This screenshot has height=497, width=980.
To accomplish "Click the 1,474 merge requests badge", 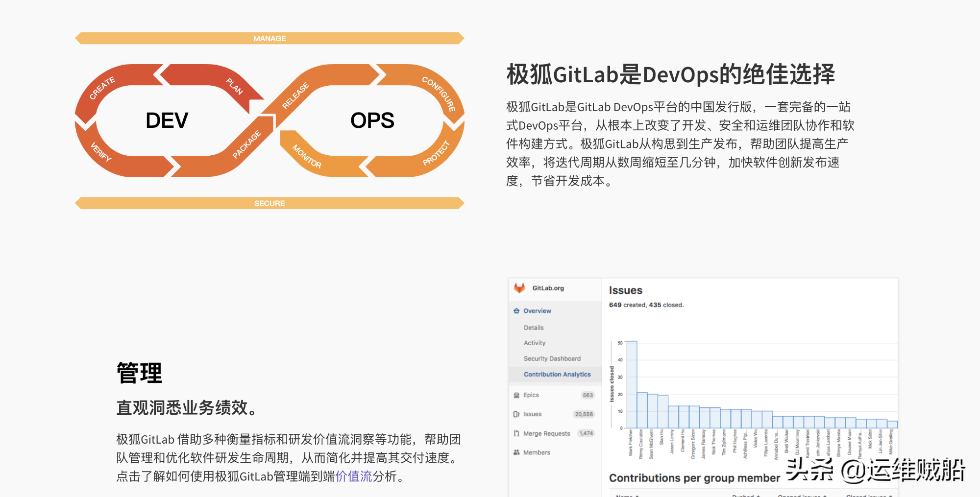I will tap(586, 433).
